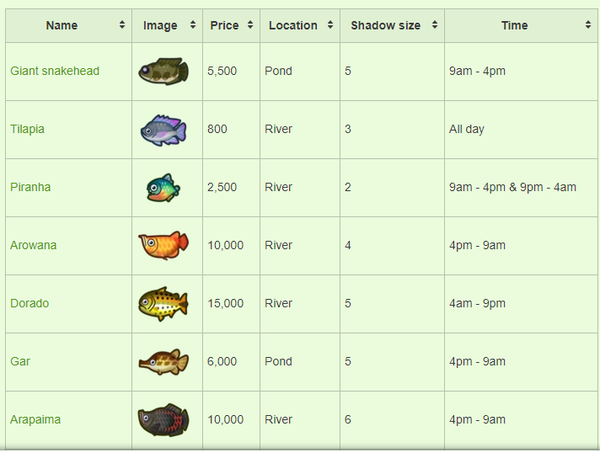600x453 pixels.
Task: Open the Piranha link
Action: (30, 187)
